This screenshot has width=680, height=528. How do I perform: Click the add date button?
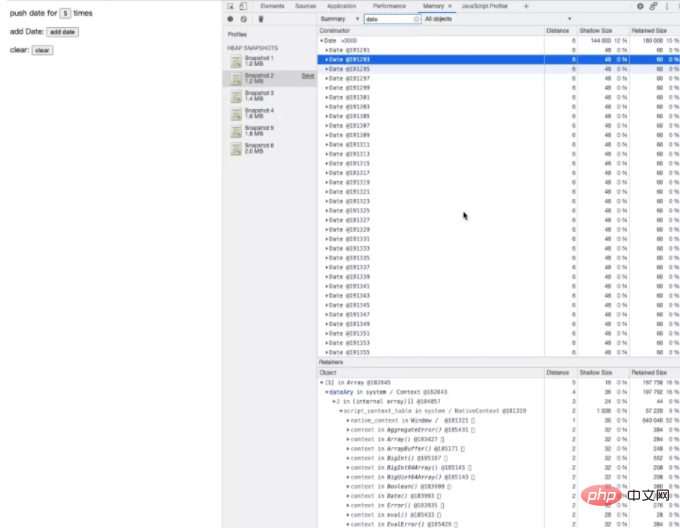point(62,32)
